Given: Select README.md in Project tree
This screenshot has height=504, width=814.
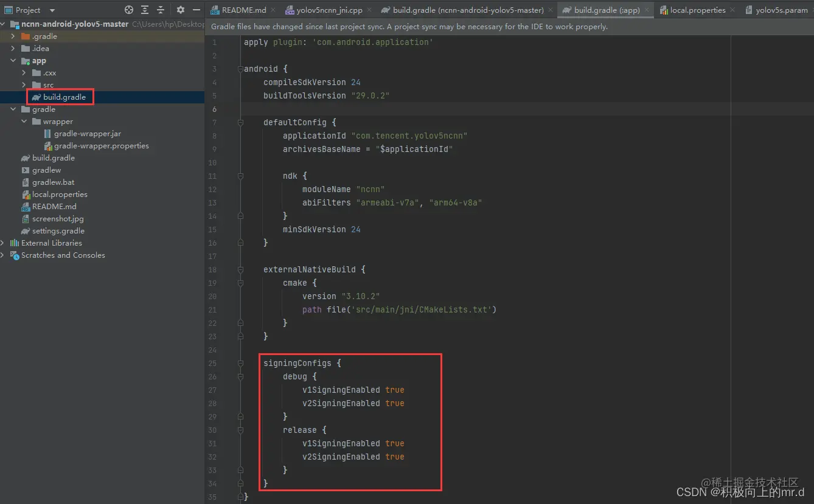Looking at the screenshot, I should [54, 207].
